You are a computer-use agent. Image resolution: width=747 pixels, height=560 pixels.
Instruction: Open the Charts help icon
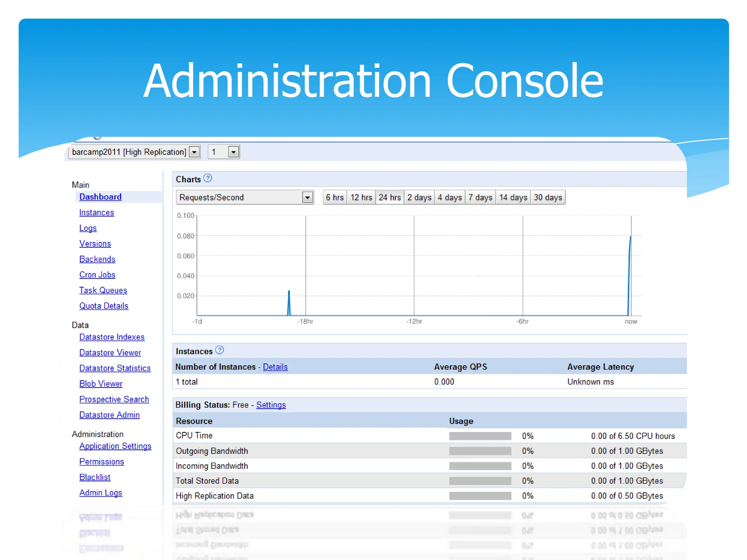point(208,178)
